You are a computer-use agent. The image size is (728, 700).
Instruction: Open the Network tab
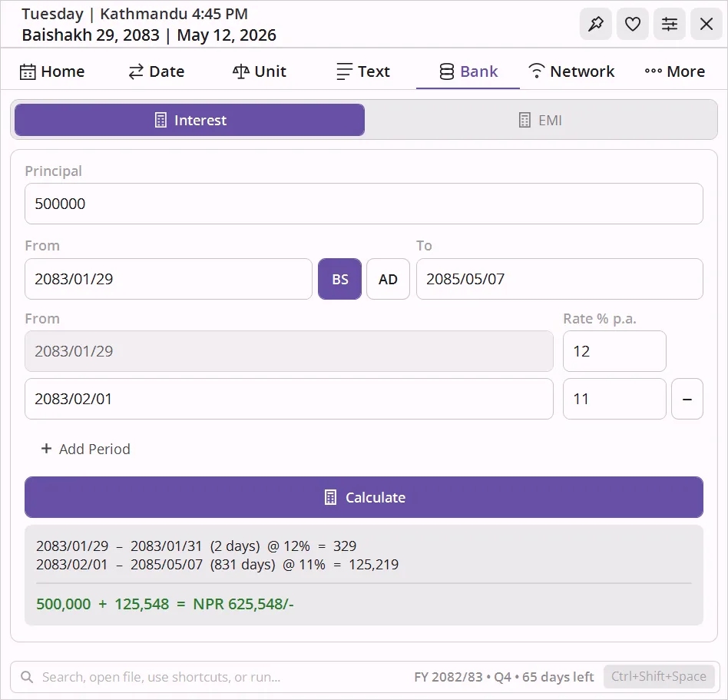pyautogui.click(x=571, y=71)
